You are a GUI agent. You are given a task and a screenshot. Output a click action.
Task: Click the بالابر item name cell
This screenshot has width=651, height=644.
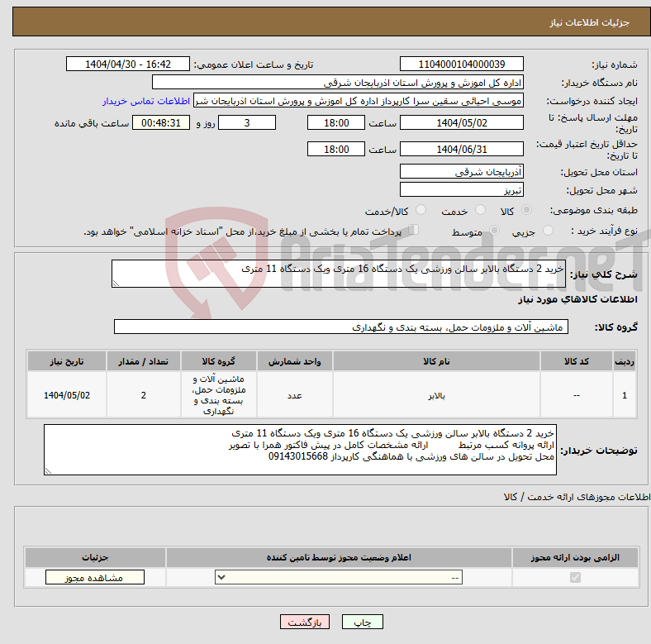[436, 394]
